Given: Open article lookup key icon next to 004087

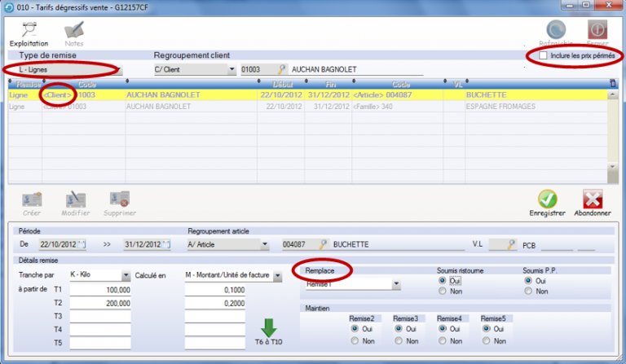Looking at the screenshot, I should click(x=324, y=244).
